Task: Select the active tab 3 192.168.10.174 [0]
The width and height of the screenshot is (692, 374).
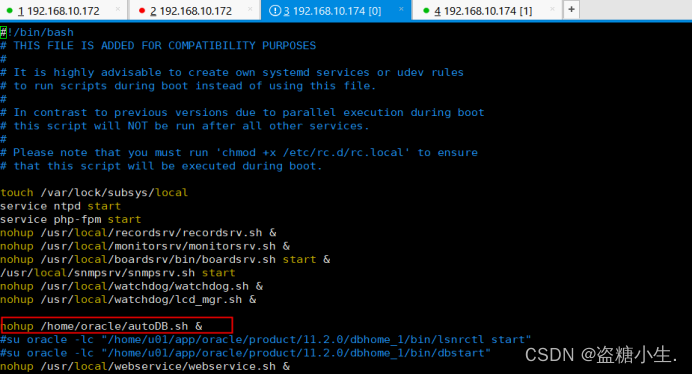Action: 336,10
